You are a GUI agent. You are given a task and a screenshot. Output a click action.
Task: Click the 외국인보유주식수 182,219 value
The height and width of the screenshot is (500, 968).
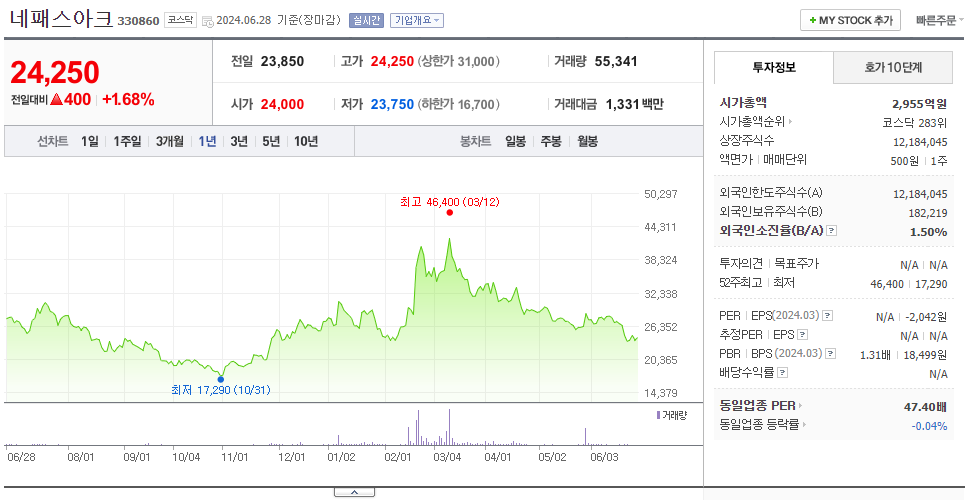point(928,213)
